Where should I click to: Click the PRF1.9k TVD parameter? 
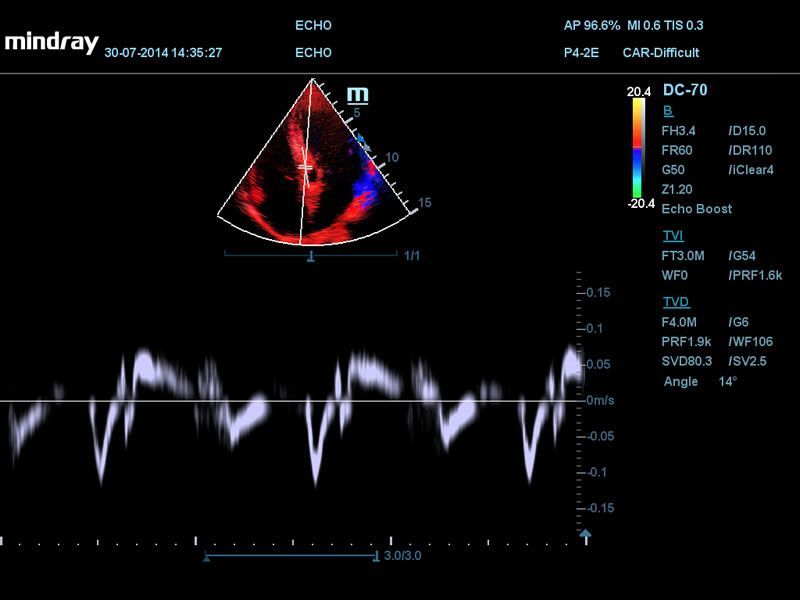coord(686,341)
